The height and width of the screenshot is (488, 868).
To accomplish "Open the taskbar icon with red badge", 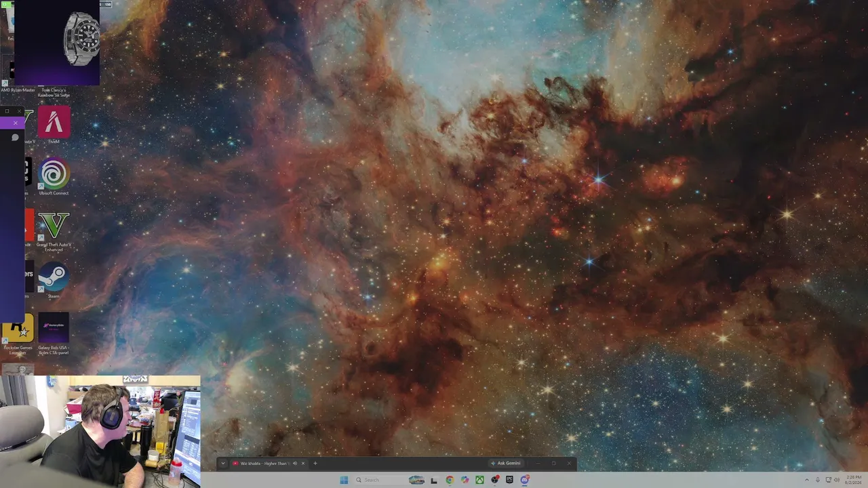I will [x=495, y=480].
